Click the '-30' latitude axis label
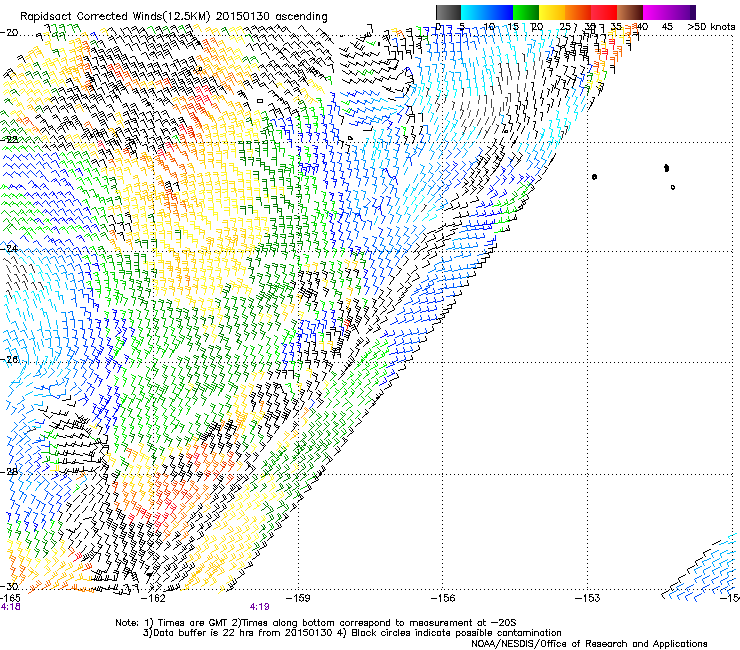Screen dimensions: 740x650 click(9, 586)
